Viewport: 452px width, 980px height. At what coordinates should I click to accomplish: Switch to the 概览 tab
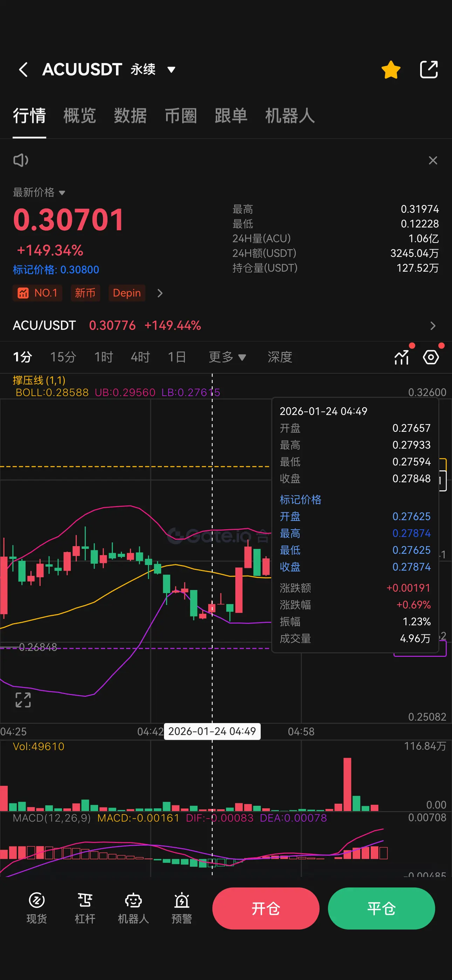pyautogui.click(x=80, y=116)
